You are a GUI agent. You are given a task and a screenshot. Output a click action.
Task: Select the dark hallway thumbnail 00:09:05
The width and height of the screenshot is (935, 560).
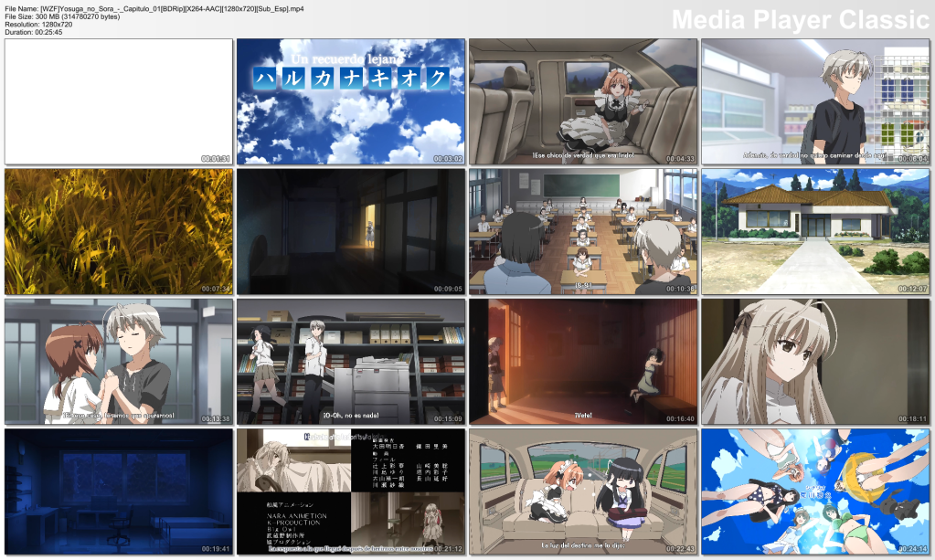[351, 232]
